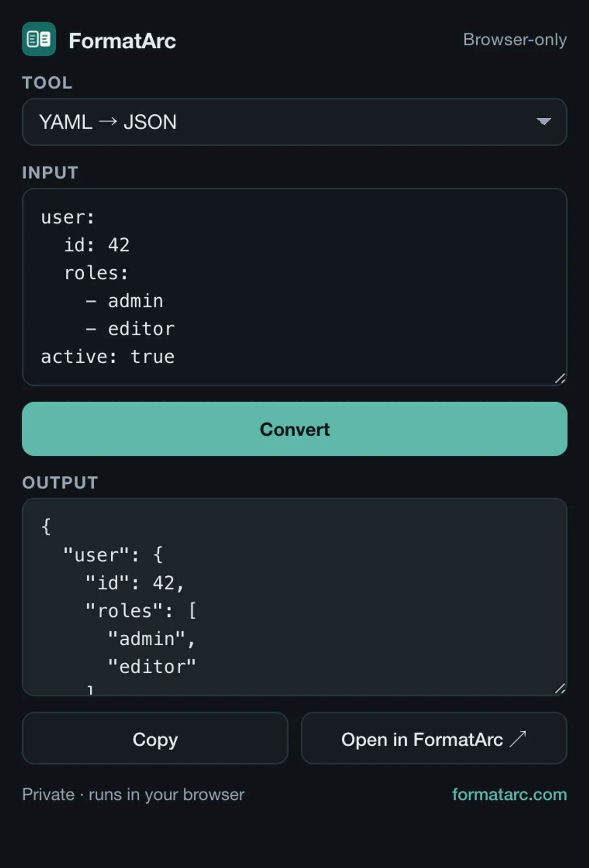Click the "- admin" line in input
Viewport: 589px width, 868px height.
tap(124, 301)
